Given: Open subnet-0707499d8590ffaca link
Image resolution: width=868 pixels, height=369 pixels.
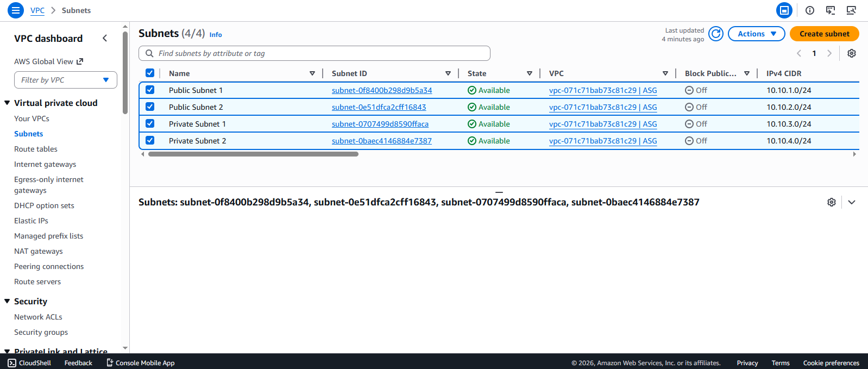Looking at the screenshot, I should click(380, 124).
